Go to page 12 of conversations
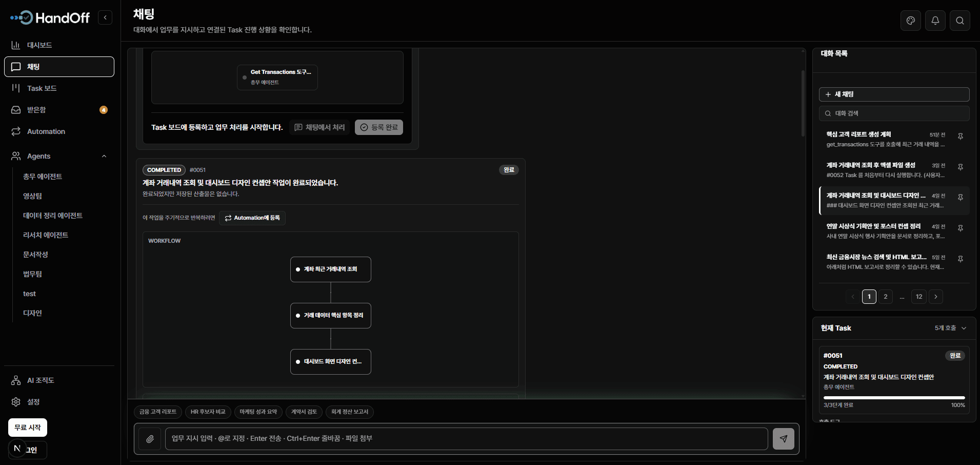The width and height of the screenshot is (980, 465). click(x=919, y=297)
